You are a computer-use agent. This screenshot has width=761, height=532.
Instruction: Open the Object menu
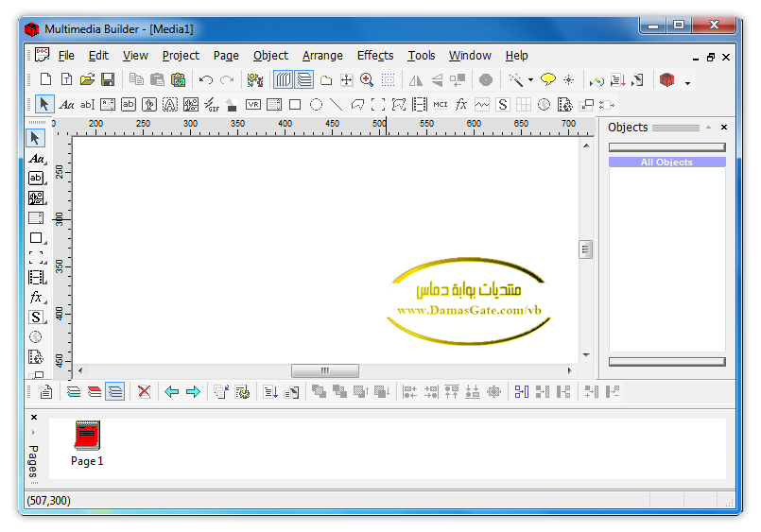[270, 56]
